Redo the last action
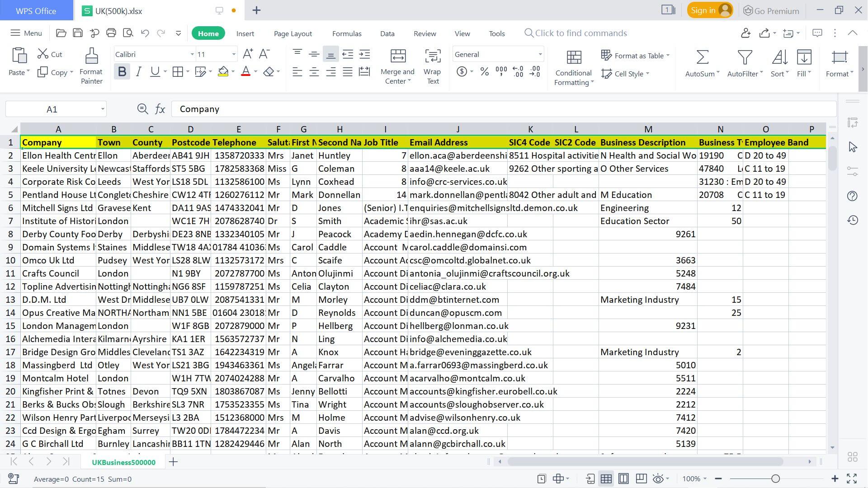The image size is (868, 488). [161, 33]
